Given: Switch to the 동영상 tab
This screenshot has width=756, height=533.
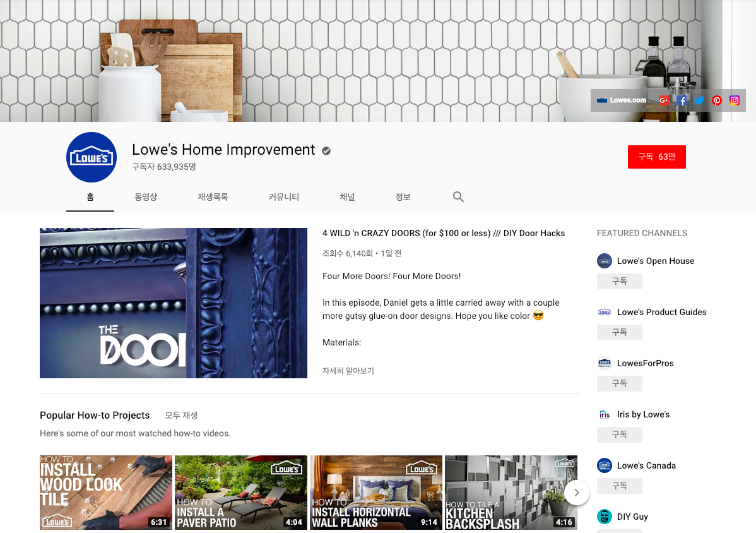Looking at the screenshot, I should tap(146, 197).
